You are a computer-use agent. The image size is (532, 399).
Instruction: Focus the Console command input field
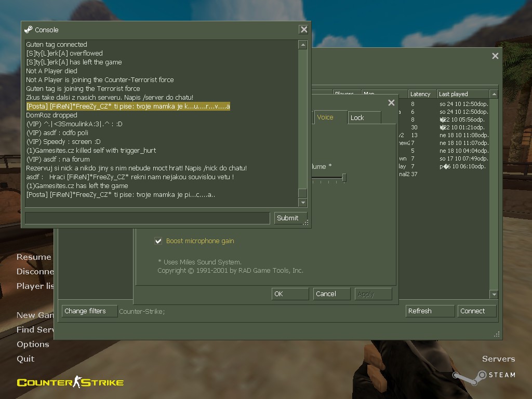point(147,218)
